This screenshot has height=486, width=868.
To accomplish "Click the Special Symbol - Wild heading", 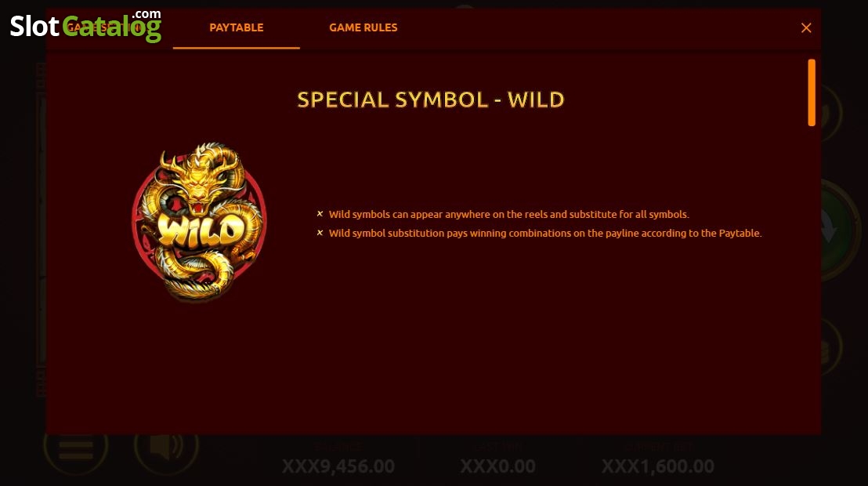I will 431,100.
